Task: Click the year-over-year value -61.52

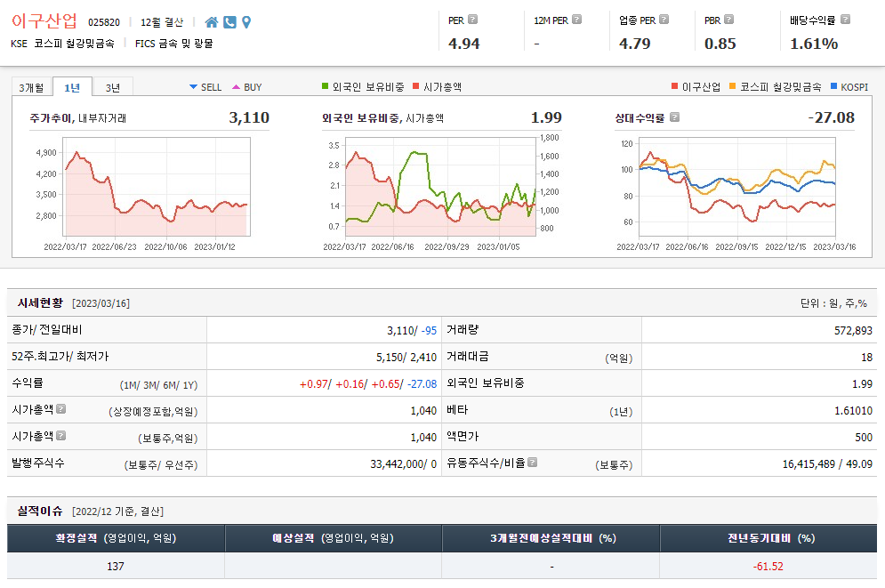Action: [768, 566]
